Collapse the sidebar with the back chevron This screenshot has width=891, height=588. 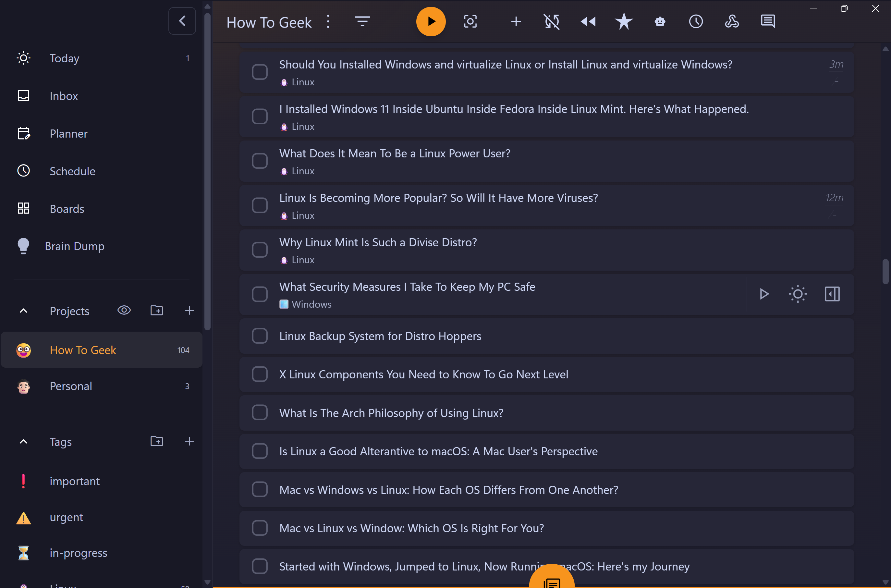tap(182, 21)
